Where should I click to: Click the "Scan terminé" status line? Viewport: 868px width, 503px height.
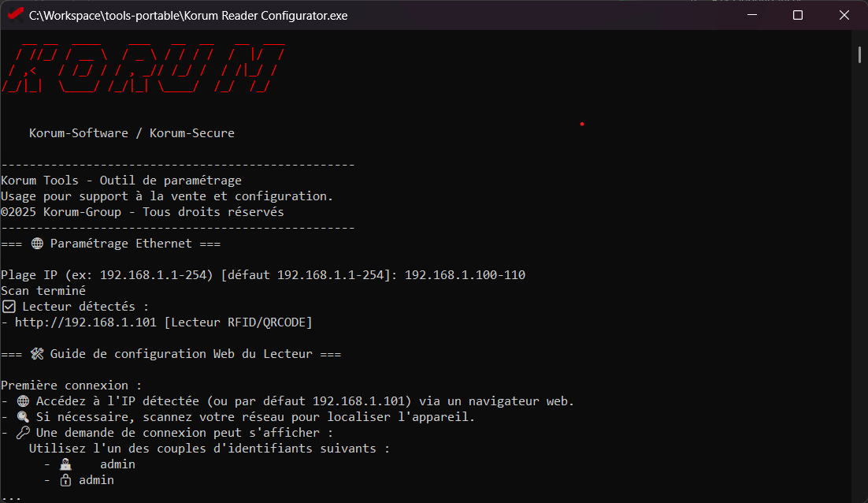click(x=43, y=291)
